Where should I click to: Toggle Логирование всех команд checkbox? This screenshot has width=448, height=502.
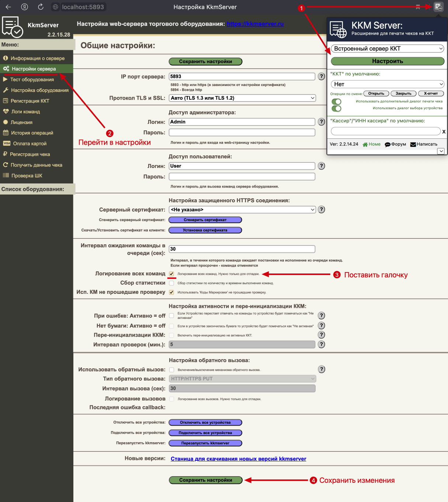coord(171,274)
